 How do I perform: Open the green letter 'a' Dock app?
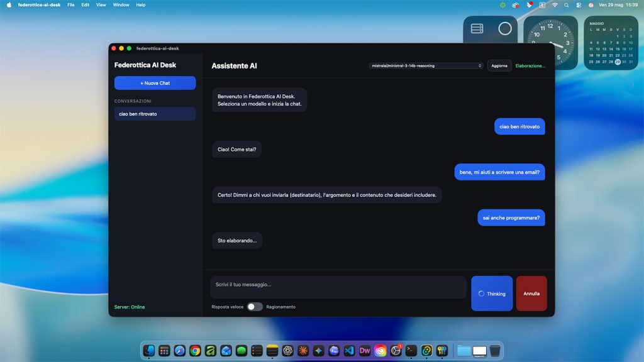[x=210, y=351]
